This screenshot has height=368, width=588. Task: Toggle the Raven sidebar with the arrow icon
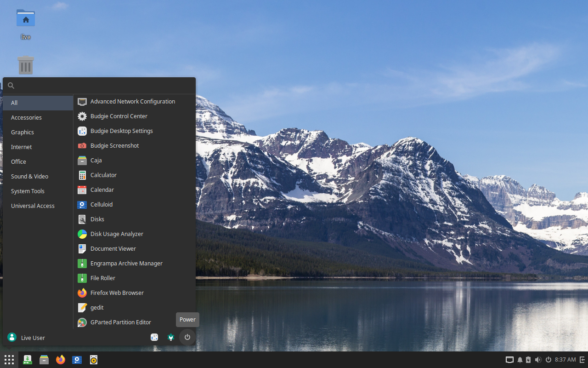(582, 360)
